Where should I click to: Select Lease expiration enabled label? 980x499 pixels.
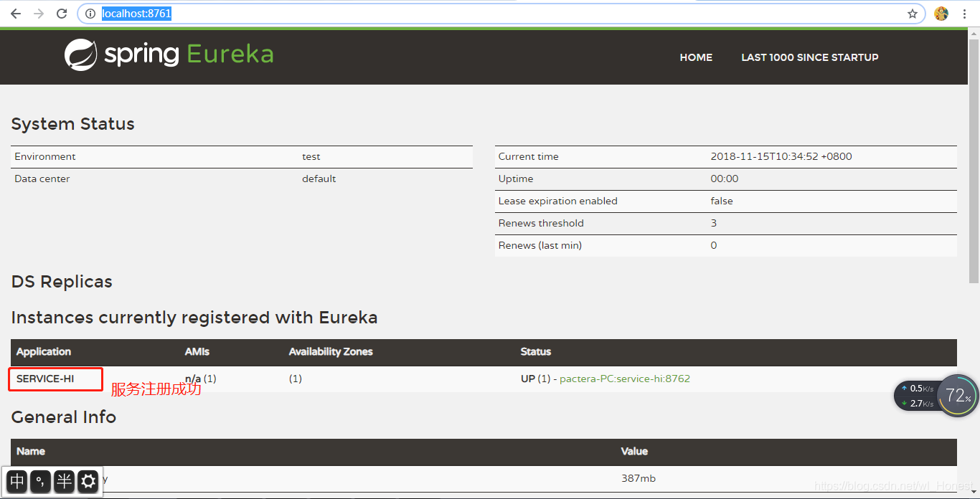(558, 201)
